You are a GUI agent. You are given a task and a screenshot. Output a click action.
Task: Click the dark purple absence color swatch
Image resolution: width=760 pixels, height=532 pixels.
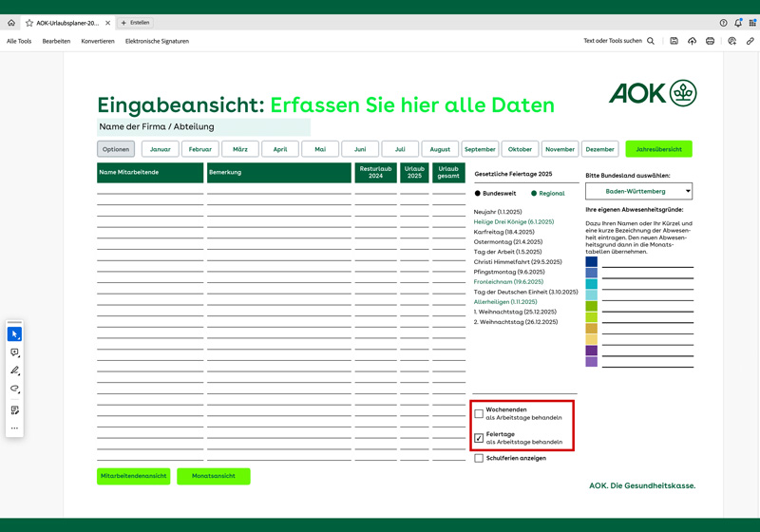[x=591, y=351]
